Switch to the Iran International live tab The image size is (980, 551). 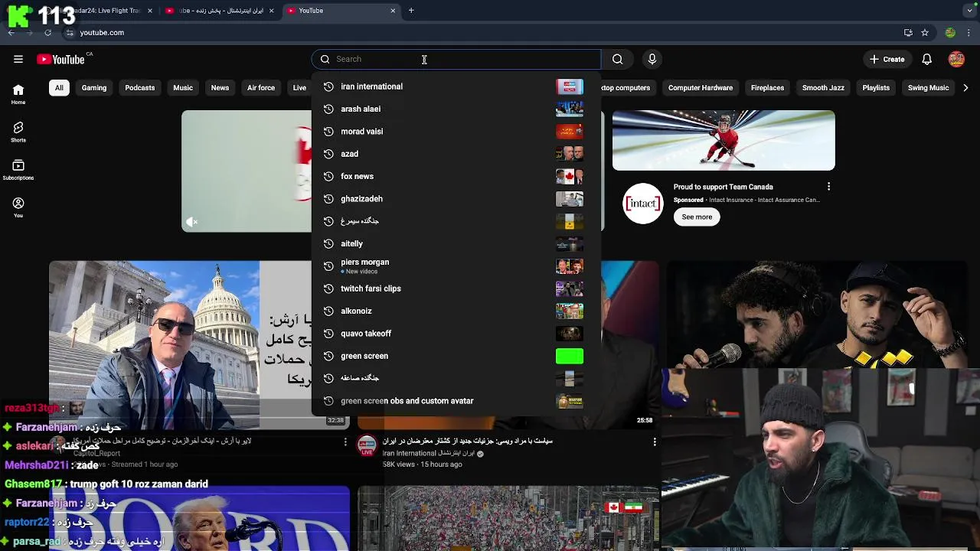220,11
